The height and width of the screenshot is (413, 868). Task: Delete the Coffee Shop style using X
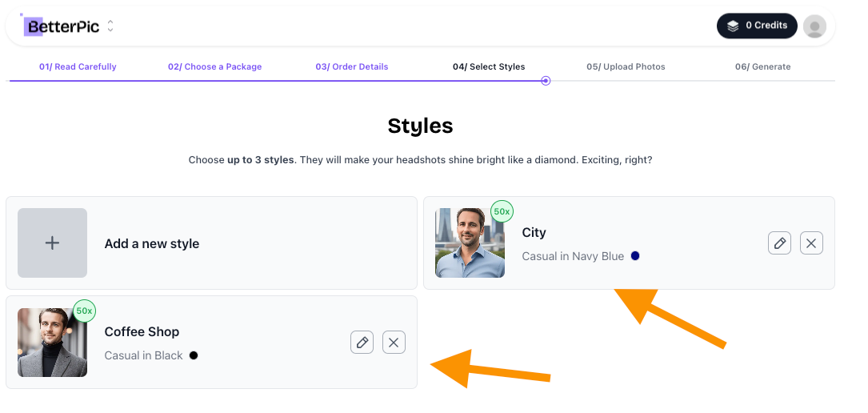[x=394, y=343]
